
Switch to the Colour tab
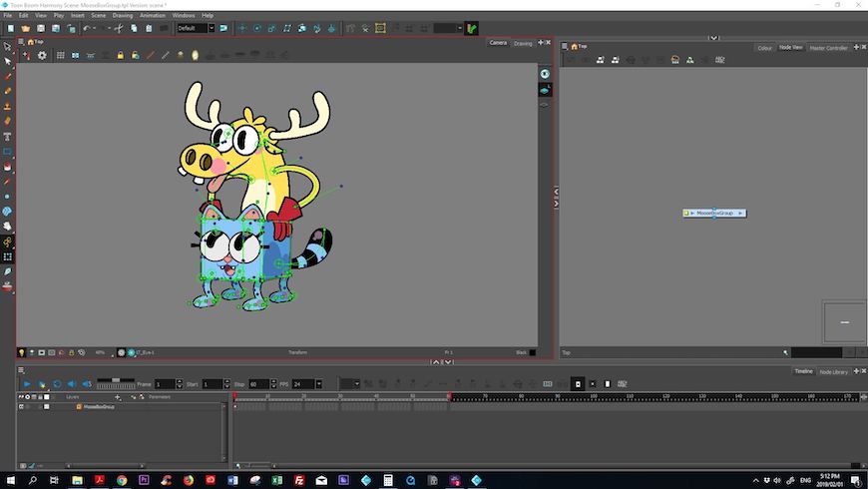(x=764, y=48)
